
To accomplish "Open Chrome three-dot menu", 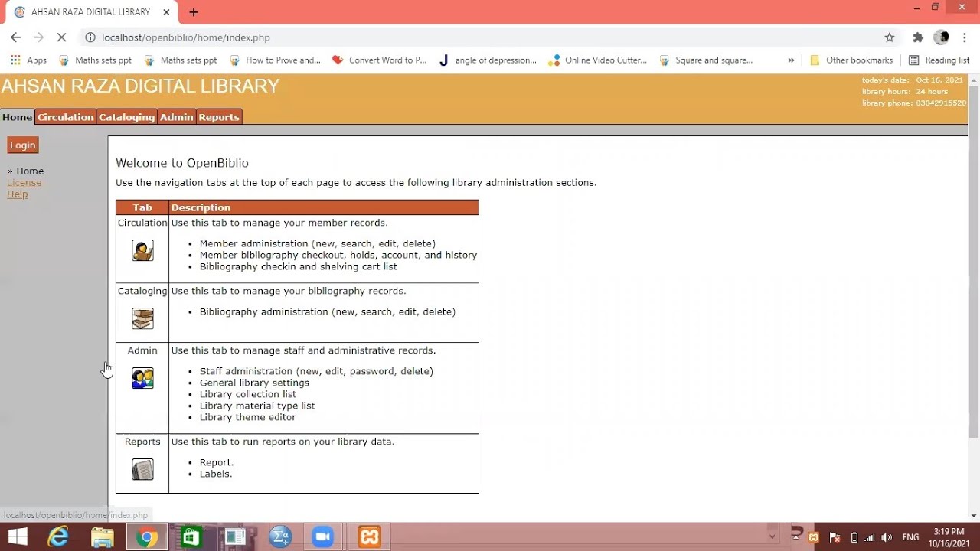I will point(965,37).
